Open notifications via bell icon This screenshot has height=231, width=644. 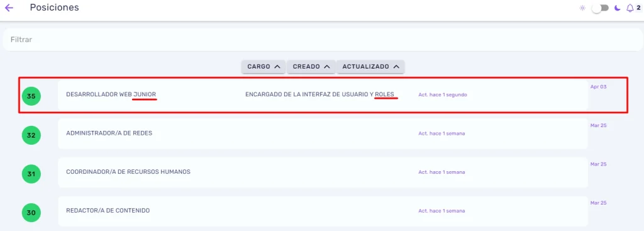tap(630, 8)
